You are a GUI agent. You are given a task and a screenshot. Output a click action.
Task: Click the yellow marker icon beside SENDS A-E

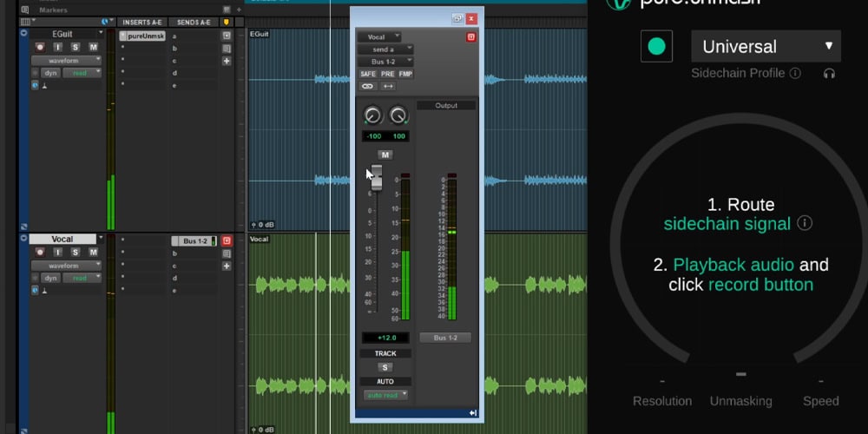(226, 23)
